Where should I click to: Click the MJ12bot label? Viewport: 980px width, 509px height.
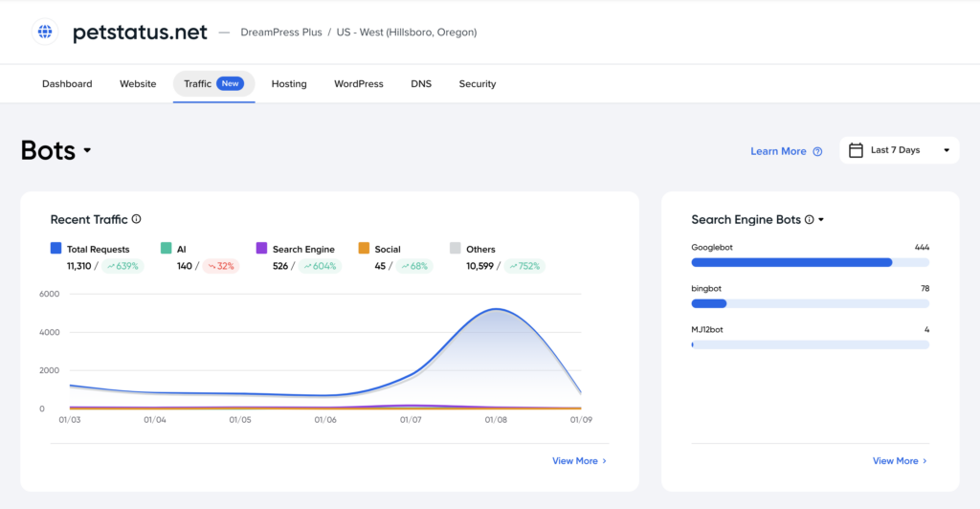(707, 330)
